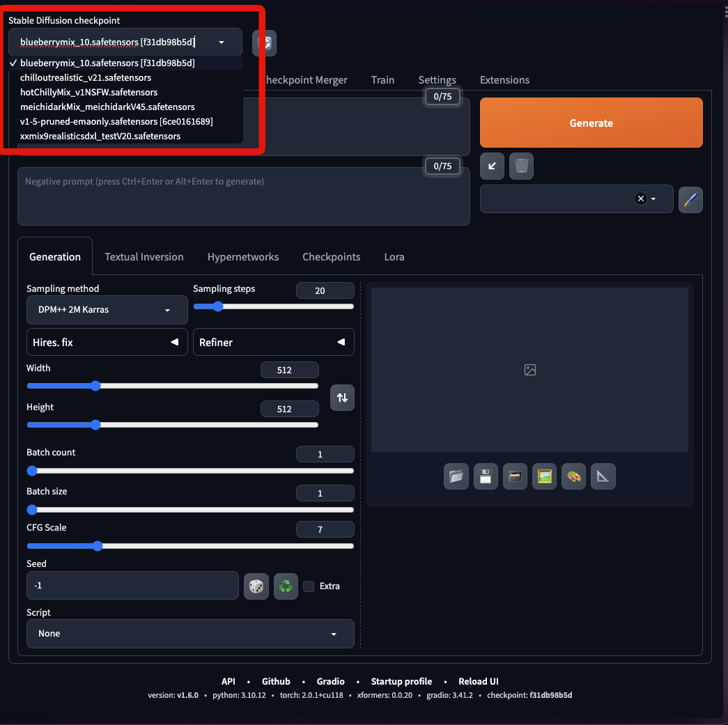Send image to extras triangle ruler icon
Screen dimensions: 728x725
click(603, 476)
